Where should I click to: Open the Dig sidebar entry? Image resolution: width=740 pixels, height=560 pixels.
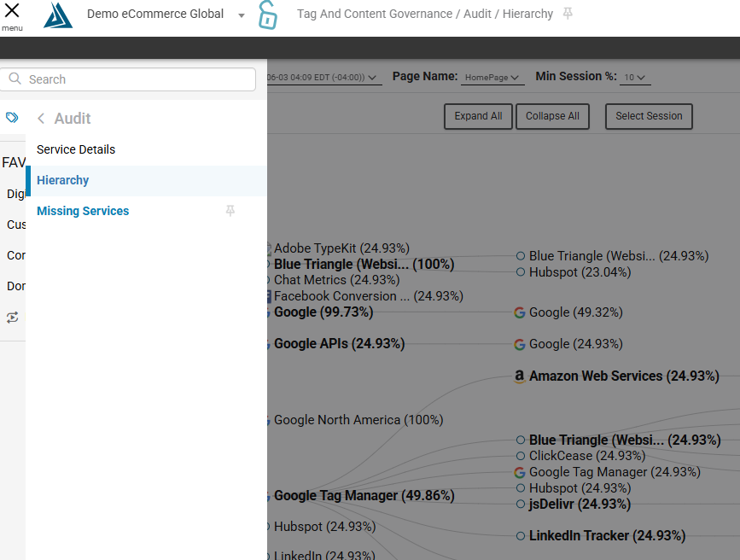tap(15, 194)
